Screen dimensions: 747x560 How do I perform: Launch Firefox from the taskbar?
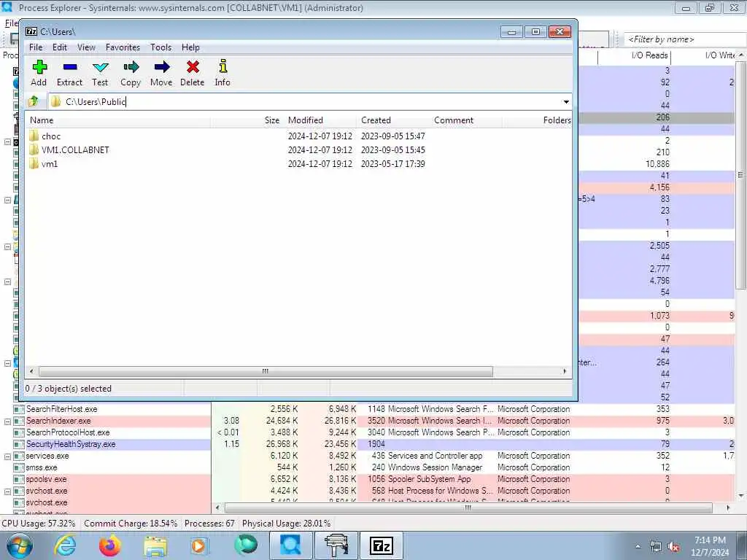(109, 545)
